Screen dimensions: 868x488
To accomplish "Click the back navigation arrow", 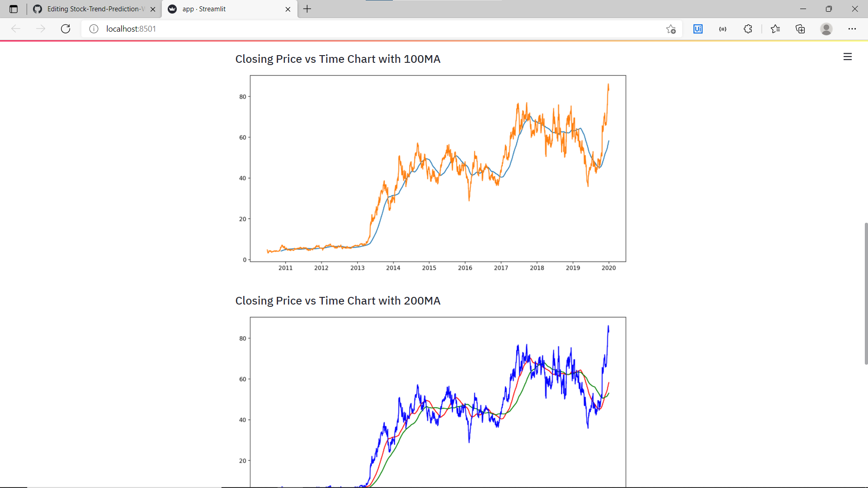I will coord(16,29).
